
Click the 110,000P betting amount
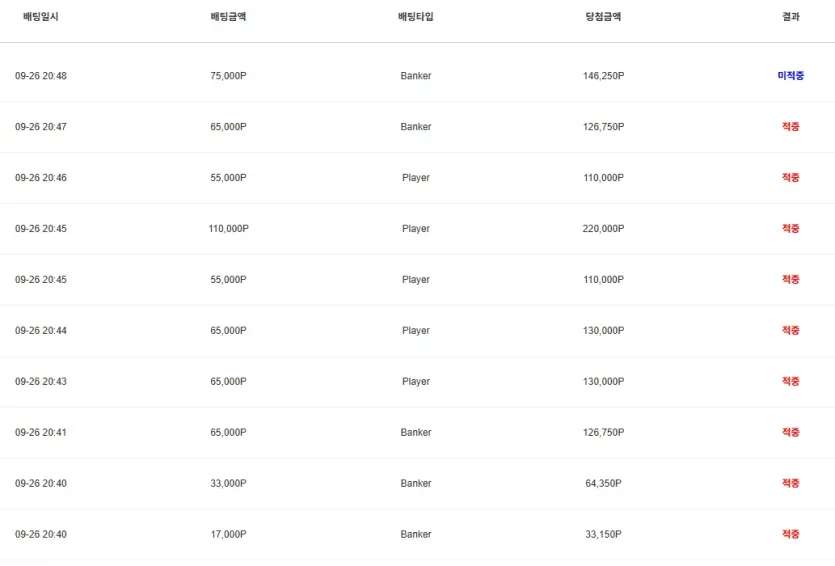(228, 228)
